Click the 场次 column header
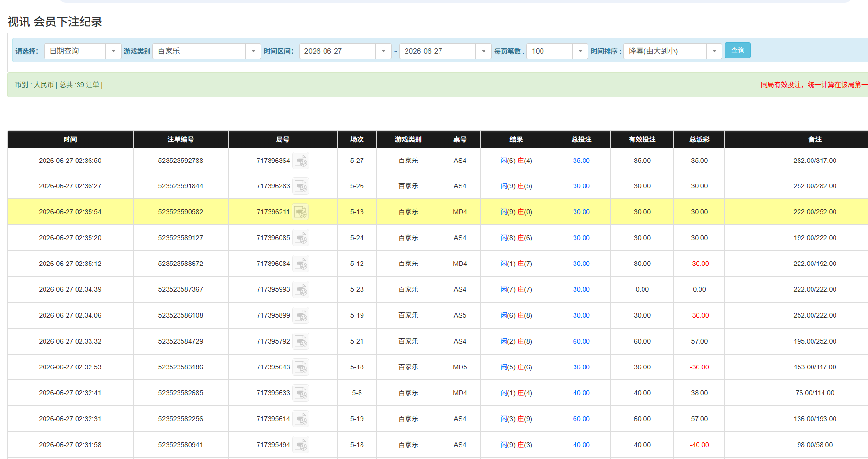Screen dimensions: 868x459 (x=357, y=139)
